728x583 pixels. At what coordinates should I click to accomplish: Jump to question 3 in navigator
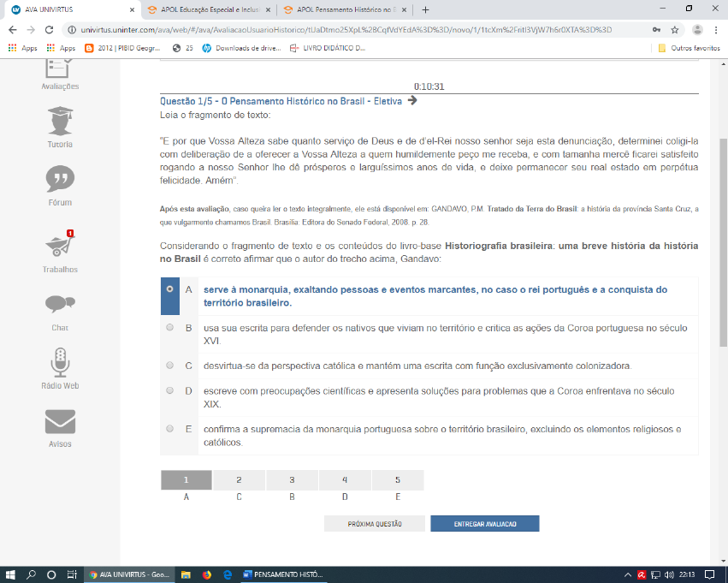click(x=292, y=480)
